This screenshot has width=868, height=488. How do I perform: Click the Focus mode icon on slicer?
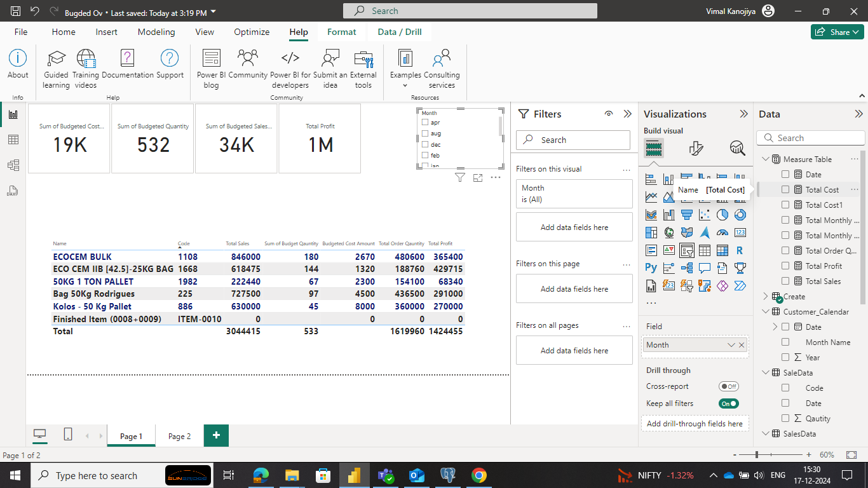pos(478,178)
